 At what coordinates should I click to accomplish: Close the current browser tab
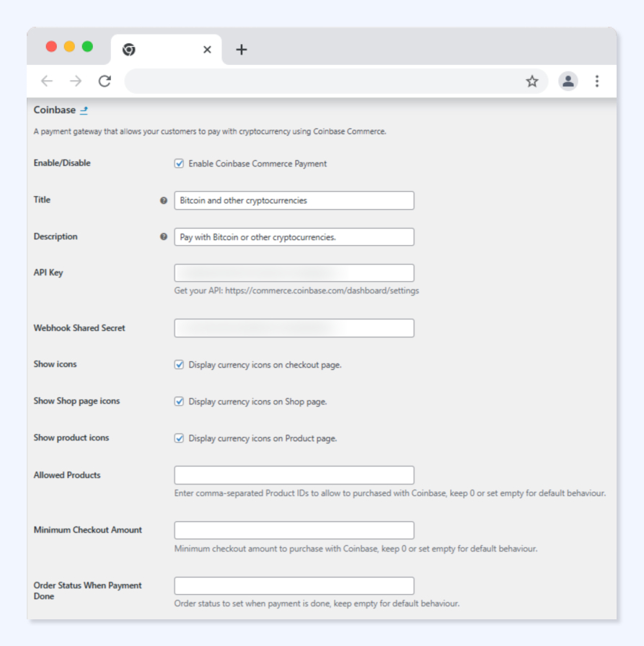pos(207,50)
